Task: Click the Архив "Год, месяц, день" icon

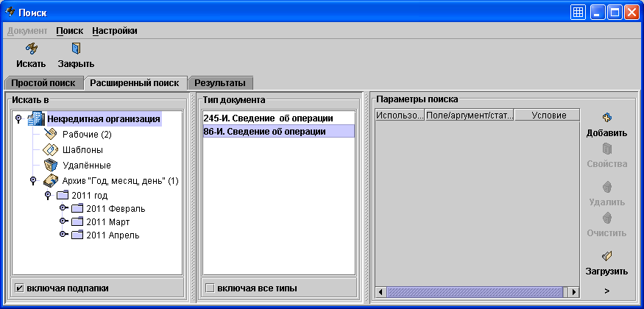Action: [51, 180]
